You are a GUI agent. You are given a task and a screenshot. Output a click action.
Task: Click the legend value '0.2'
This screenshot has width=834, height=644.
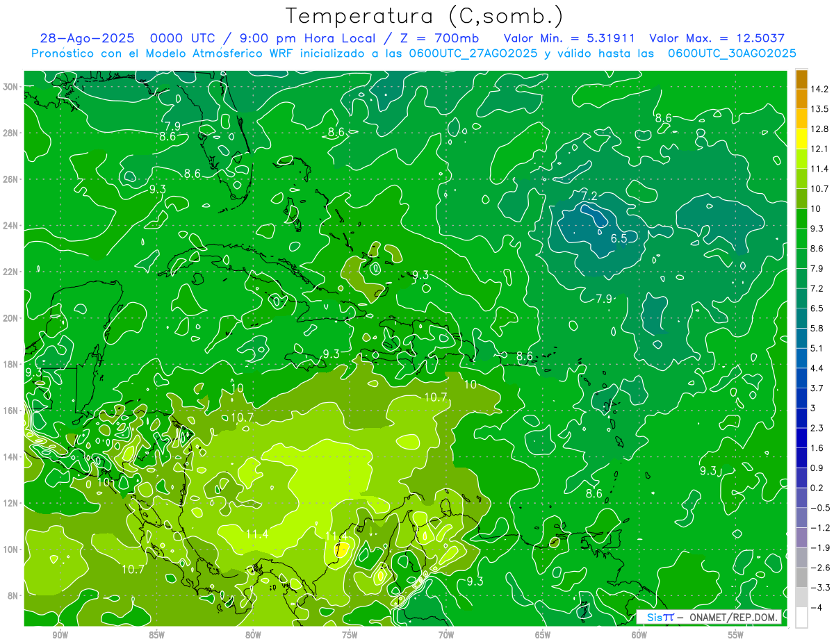pos(817,488)
